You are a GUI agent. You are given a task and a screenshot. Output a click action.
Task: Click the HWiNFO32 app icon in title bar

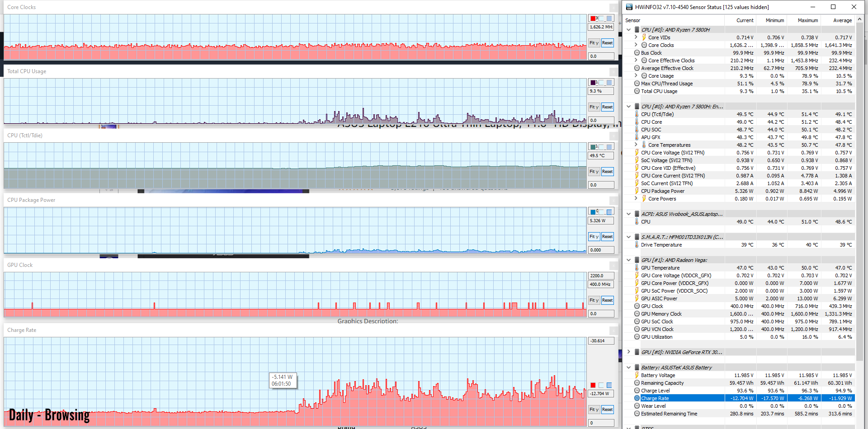[x=629, y=7]
